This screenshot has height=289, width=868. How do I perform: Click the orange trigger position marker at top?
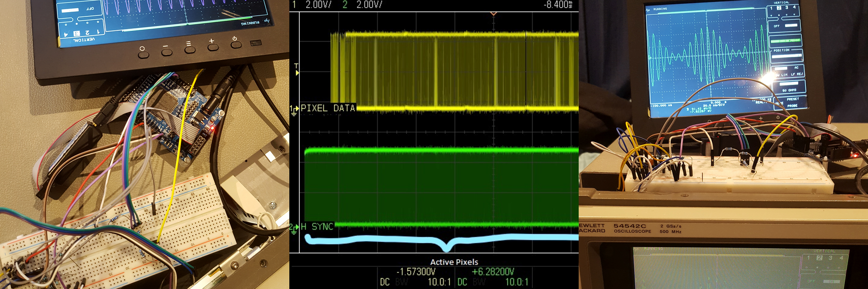pyautogui.click(x=493, y=14)
